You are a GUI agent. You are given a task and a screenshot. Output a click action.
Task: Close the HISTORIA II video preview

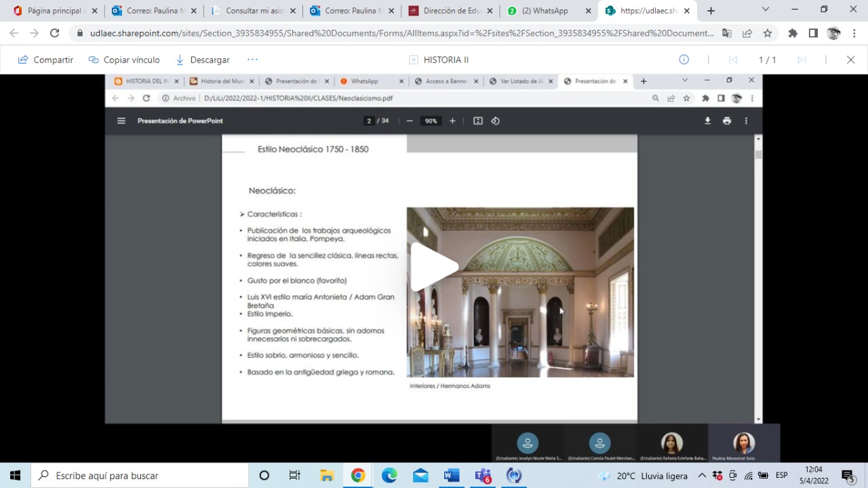click(x=850, y=60)
